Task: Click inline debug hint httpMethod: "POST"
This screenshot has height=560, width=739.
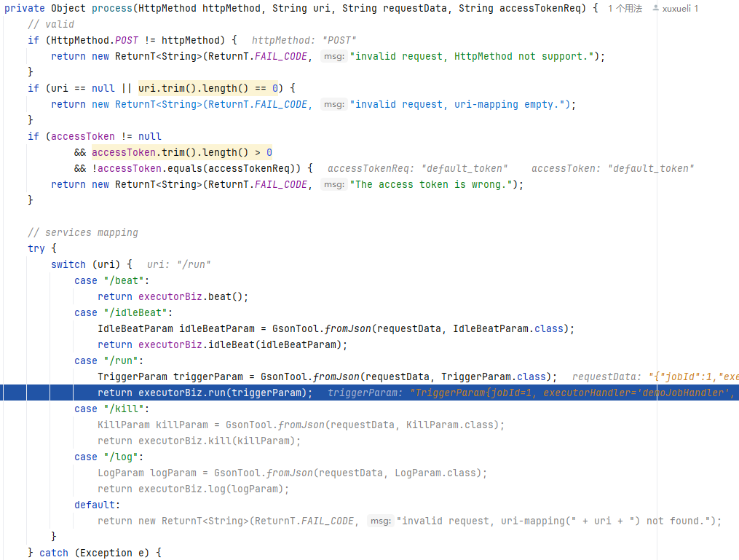Action: point(304,40)
